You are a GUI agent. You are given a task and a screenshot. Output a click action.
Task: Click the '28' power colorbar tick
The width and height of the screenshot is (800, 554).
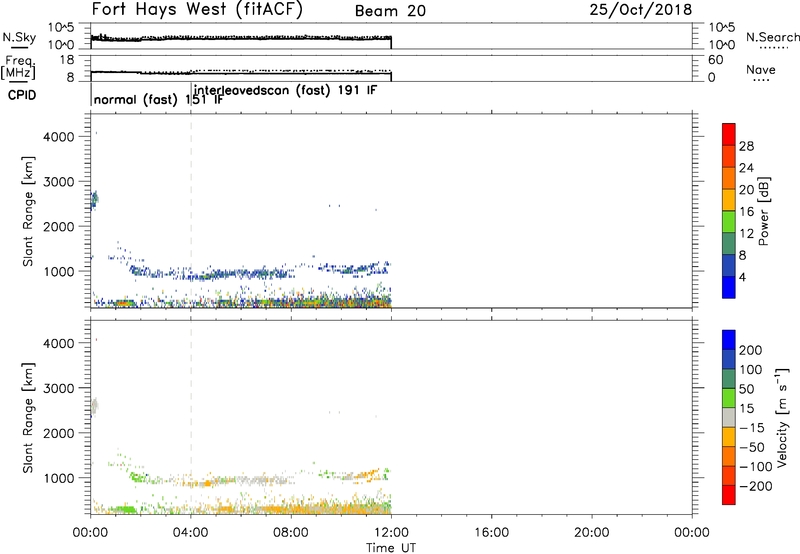pos(746,146)
